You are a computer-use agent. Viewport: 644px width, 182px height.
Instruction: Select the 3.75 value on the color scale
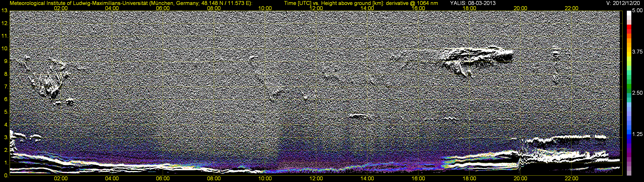coord(637,52)
